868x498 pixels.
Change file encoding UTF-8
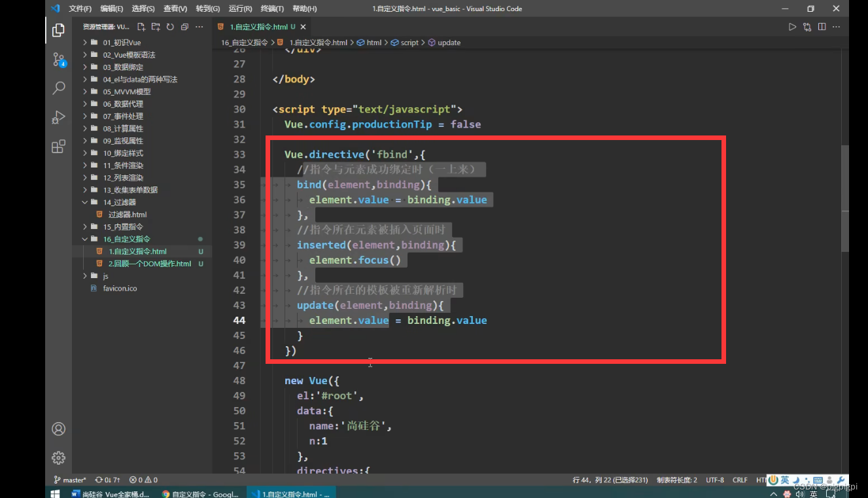(x=715, y=480)
